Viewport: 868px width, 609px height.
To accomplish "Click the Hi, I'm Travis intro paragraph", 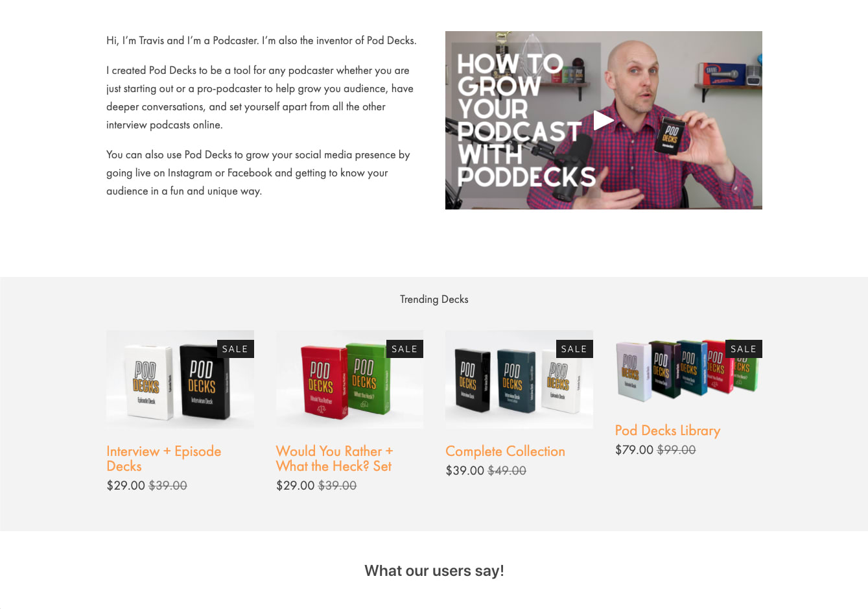I will [x=261, y=40].
